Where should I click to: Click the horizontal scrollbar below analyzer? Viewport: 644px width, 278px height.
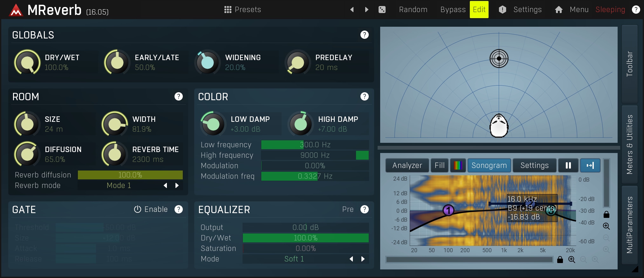469,260
